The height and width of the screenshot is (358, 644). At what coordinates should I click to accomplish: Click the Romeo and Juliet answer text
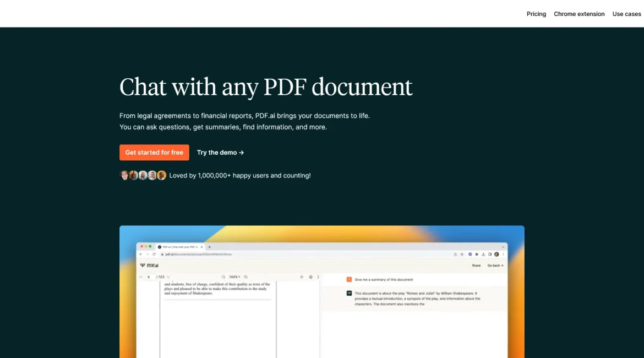coord(417,299)
